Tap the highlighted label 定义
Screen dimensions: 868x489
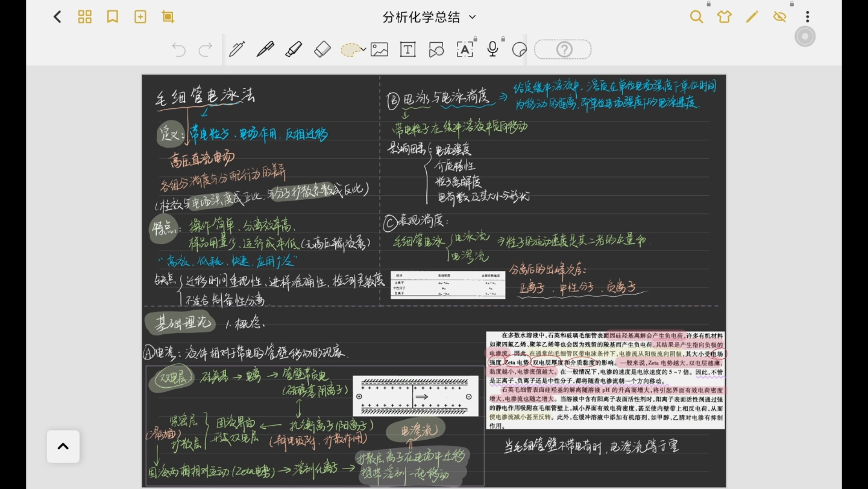point(171,134)
